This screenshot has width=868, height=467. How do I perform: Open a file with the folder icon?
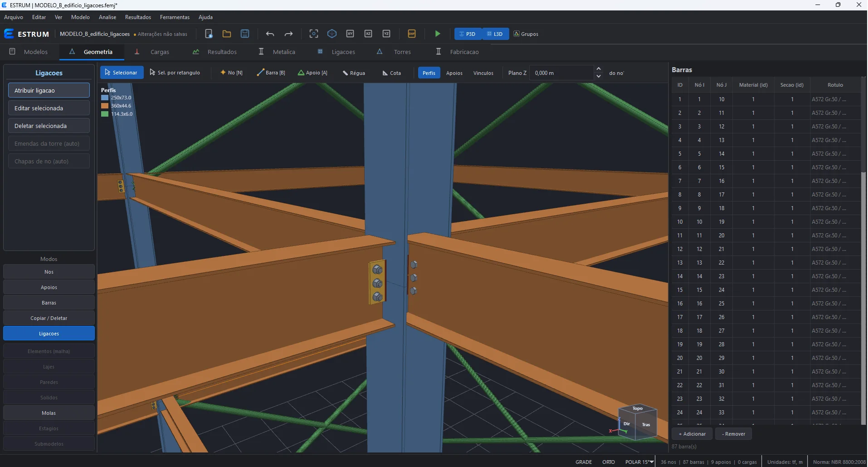(x=227, y=34)
